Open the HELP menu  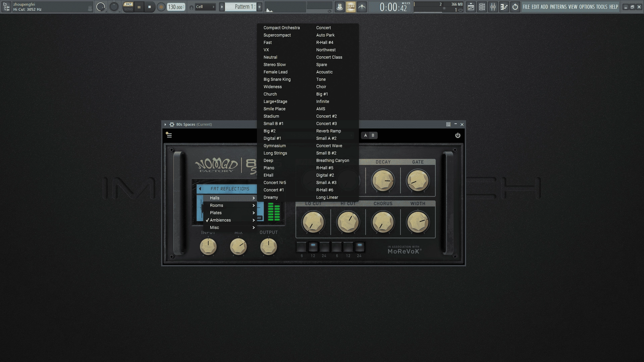point(614,7)
